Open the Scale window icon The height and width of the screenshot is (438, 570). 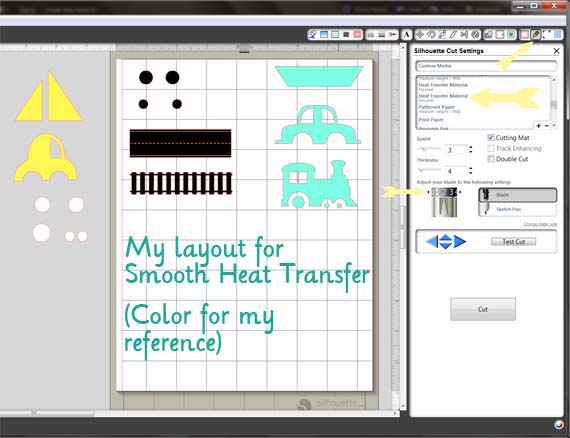(x=442, y=35)
